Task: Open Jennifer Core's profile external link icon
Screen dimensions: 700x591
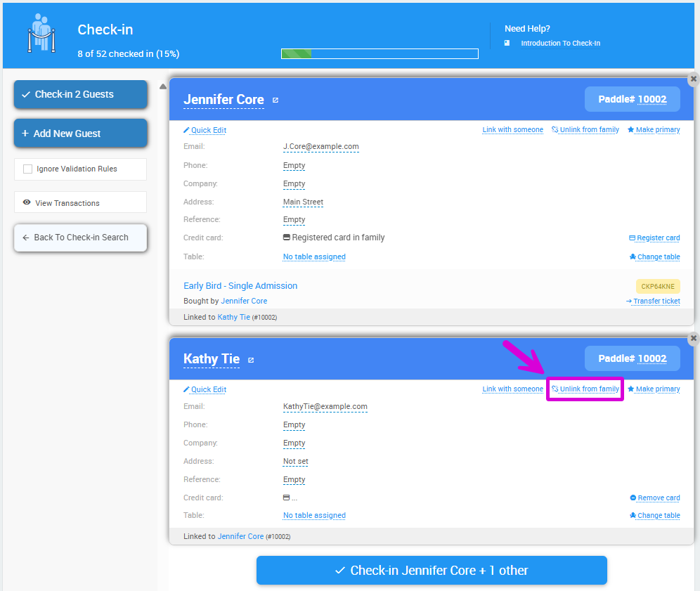Action: coord(276,100)
